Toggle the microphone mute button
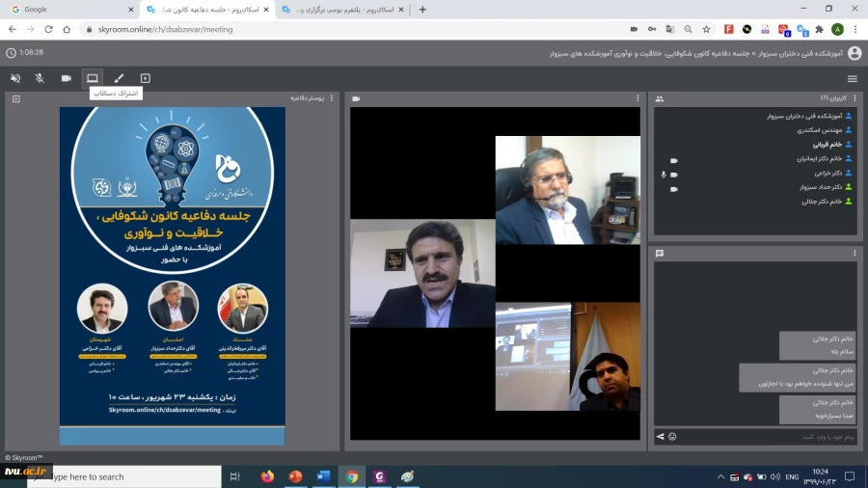 (x=40, y=78)
